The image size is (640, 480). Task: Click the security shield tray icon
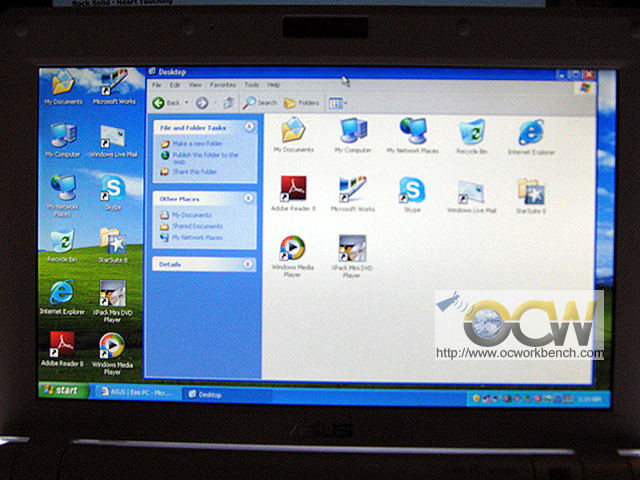click(476, 398)
